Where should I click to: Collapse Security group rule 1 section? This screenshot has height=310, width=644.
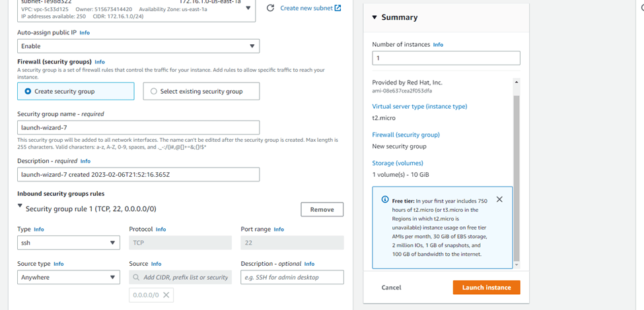pos(20,206)
